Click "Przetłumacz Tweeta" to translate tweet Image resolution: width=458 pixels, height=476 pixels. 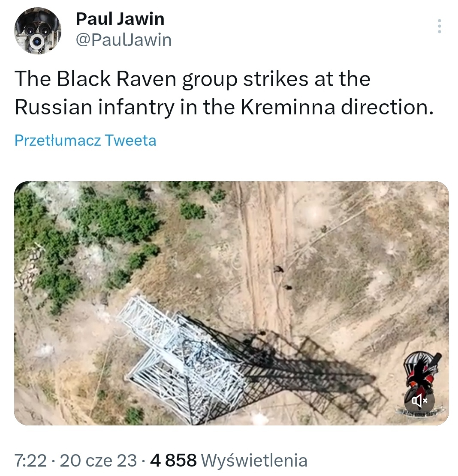click(85, 141)
